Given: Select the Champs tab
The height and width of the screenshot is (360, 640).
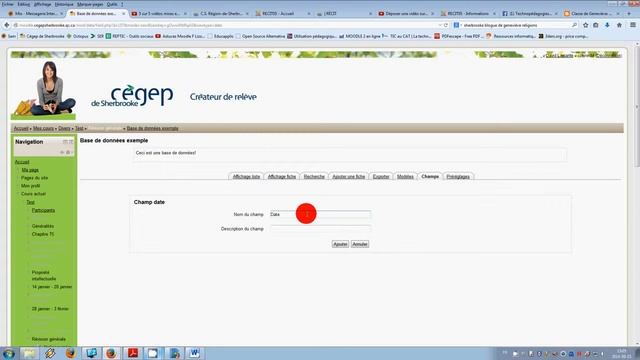Looking at the screenshot, I should pos(430,177).
